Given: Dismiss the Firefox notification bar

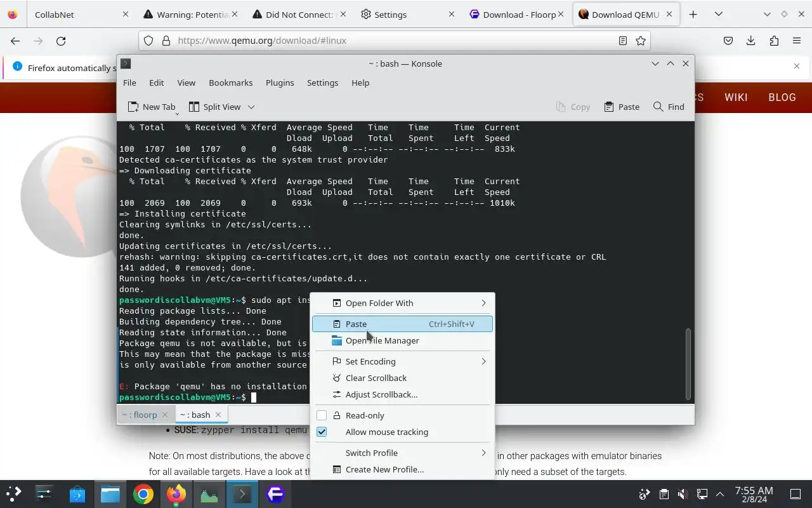Looking at the screenshot, I should [797, 66].
